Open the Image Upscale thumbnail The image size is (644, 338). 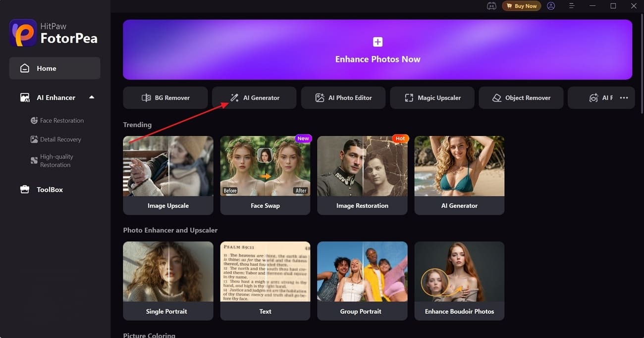(168, 166)
